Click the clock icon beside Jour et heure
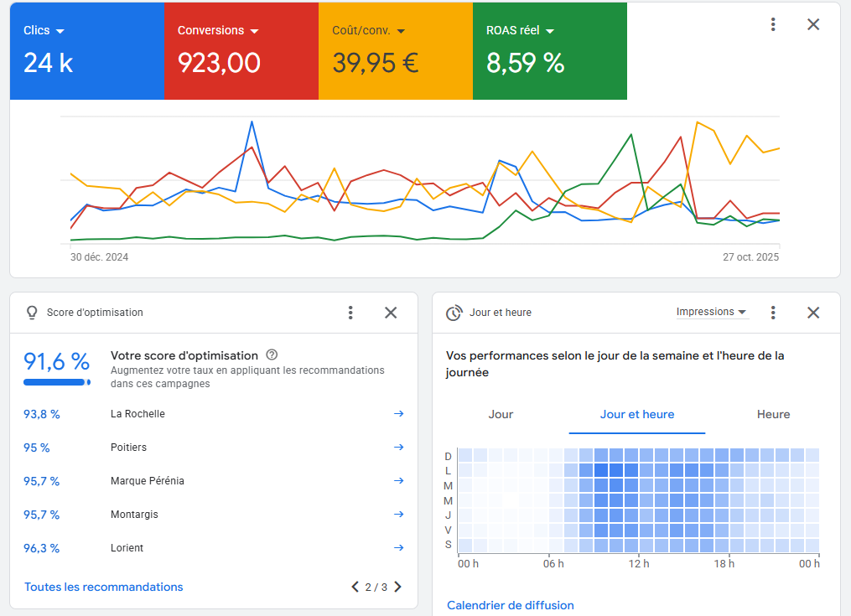 coord(454,313)
